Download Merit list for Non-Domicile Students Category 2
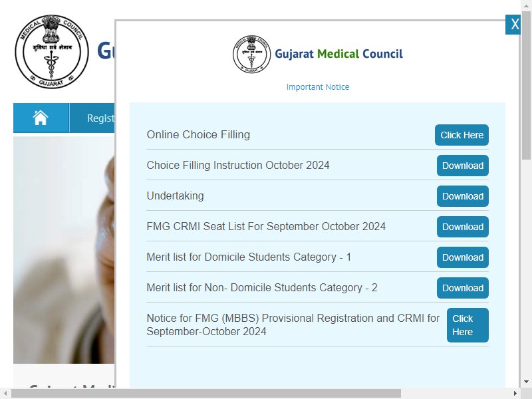This screenshot has width=532, height=399. [x=463, y=288]
